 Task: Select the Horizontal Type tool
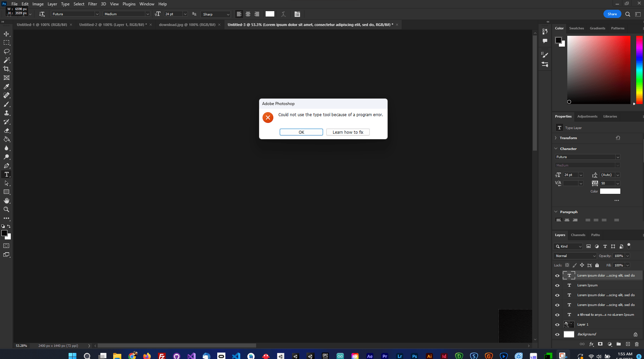click(x=6, y=174)
